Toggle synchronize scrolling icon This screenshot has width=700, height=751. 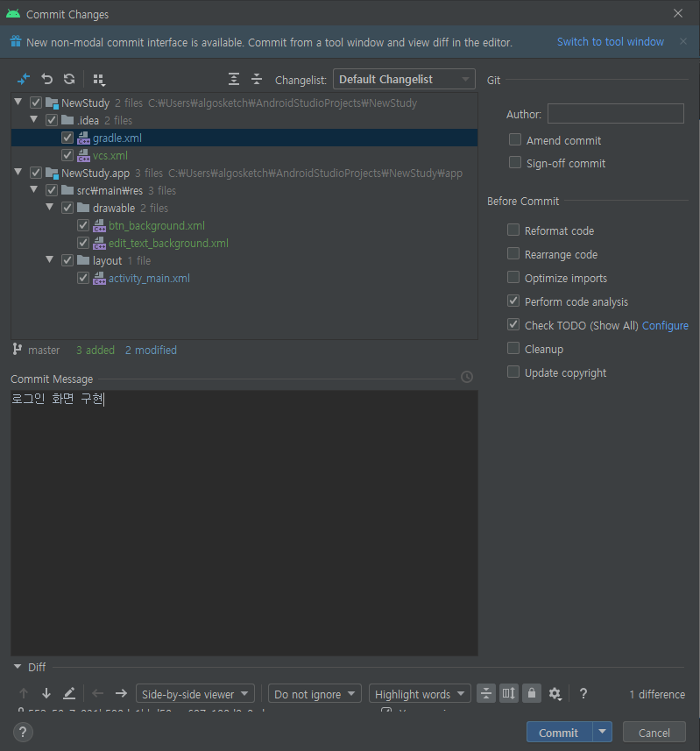[x=509, y=693]
